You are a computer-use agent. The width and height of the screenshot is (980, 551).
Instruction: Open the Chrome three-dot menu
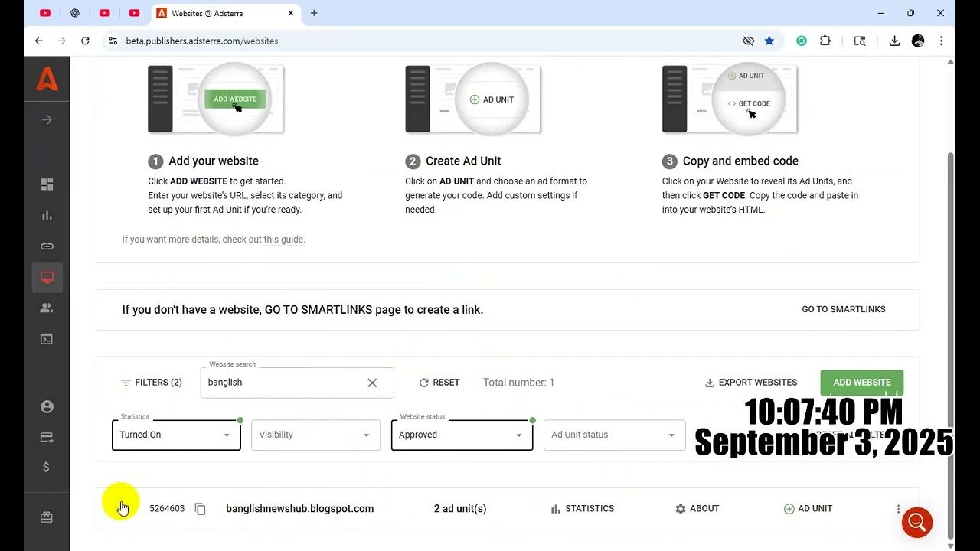pos(941,41)
